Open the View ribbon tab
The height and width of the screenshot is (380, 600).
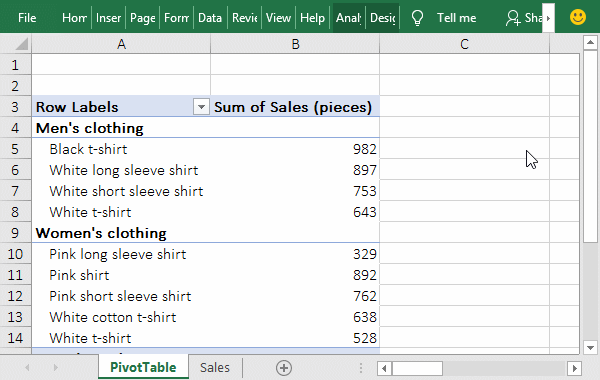[x=278, y=18]
